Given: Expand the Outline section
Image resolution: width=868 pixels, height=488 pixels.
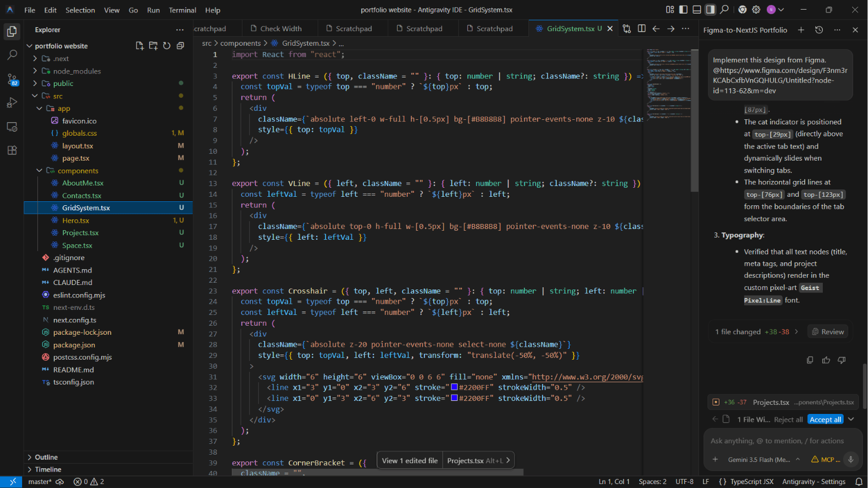Looking at the screenshot, I should tap(108, 457).
